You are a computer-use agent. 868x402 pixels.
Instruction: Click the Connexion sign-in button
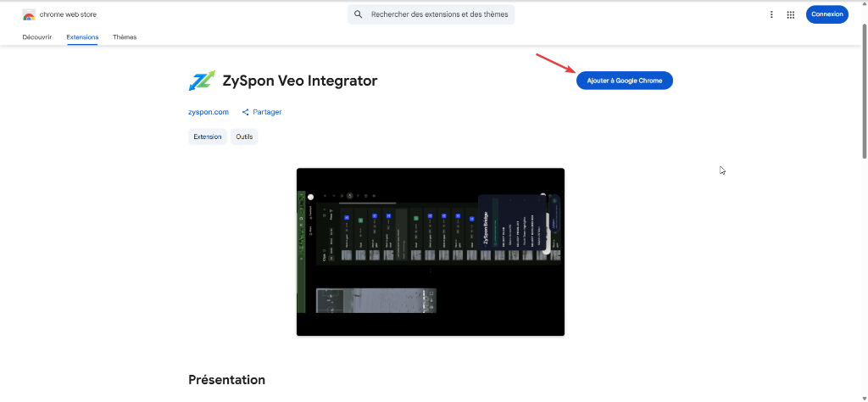tap(827, 14)
